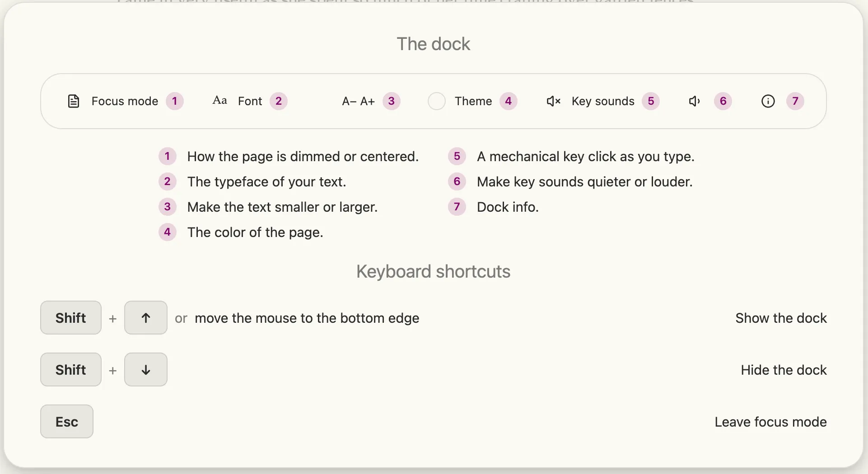The image size is (868, 474).
Task: Pick the Theme color circle
Action: tap(437, 101)
